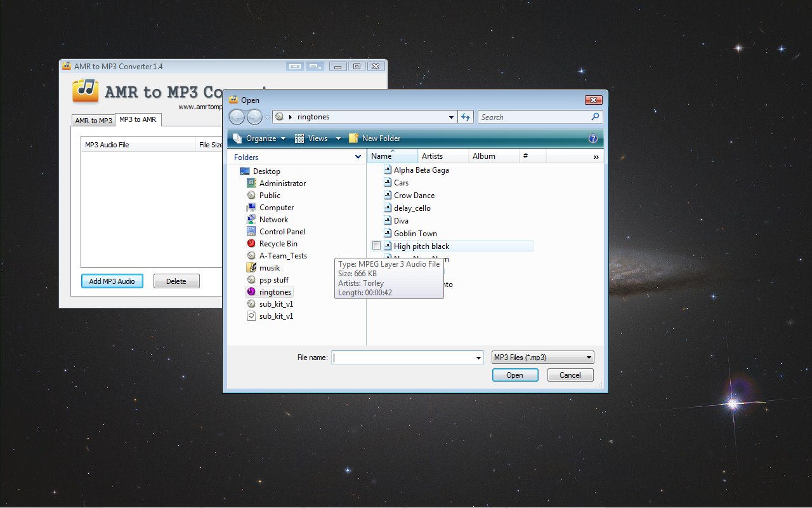Expand the Organize menu arrow
The image size is (812, 508).
tap(283, 138)
